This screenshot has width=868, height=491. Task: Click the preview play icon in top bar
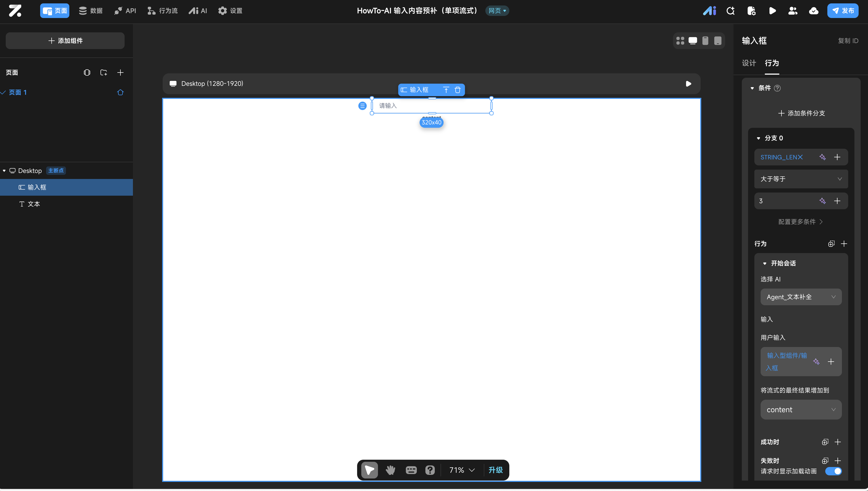click(x=772, y=11)
